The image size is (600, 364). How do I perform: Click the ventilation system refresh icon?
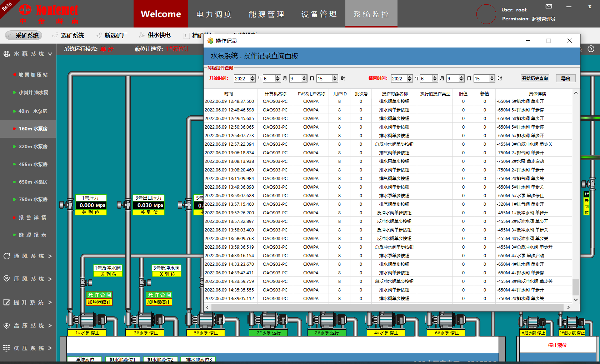click(6, 256)
